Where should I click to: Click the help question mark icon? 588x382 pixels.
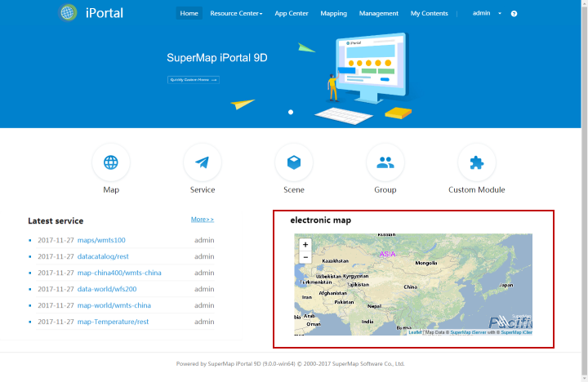[x=514, y=14]
